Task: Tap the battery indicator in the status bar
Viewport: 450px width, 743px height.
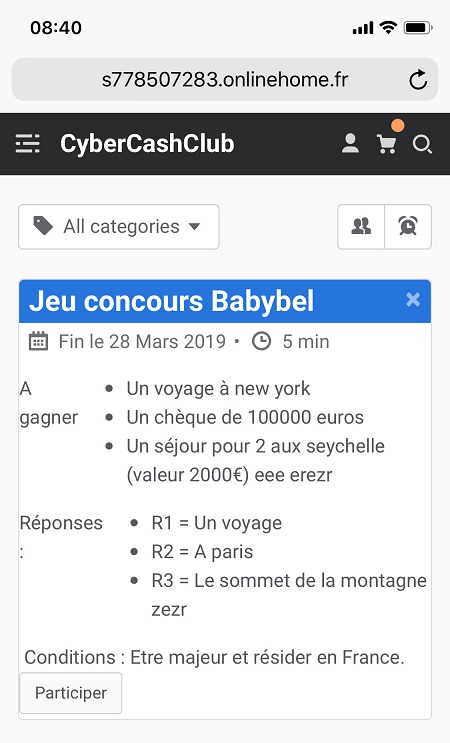Action: coord(418,28)
